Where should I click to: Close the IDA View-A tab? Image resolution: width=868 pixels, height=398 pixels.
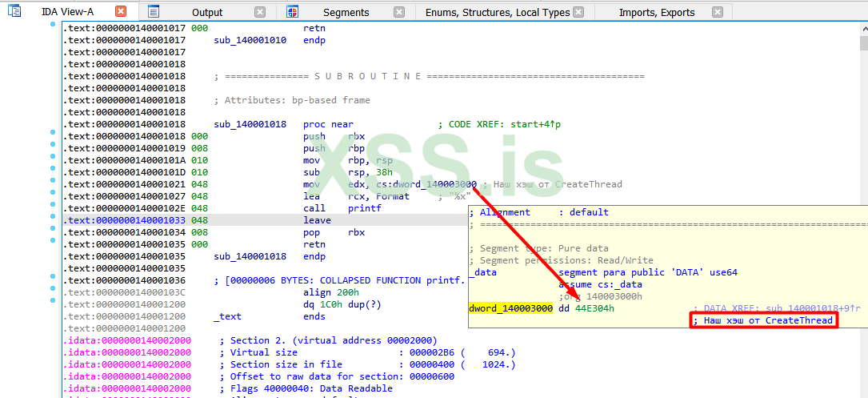click(121, 11)
